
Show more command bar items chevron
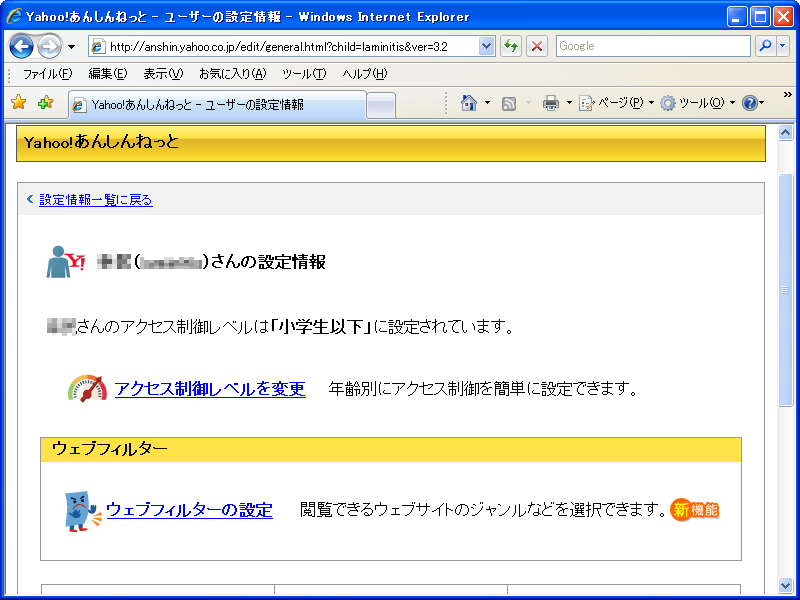[787, 95]
